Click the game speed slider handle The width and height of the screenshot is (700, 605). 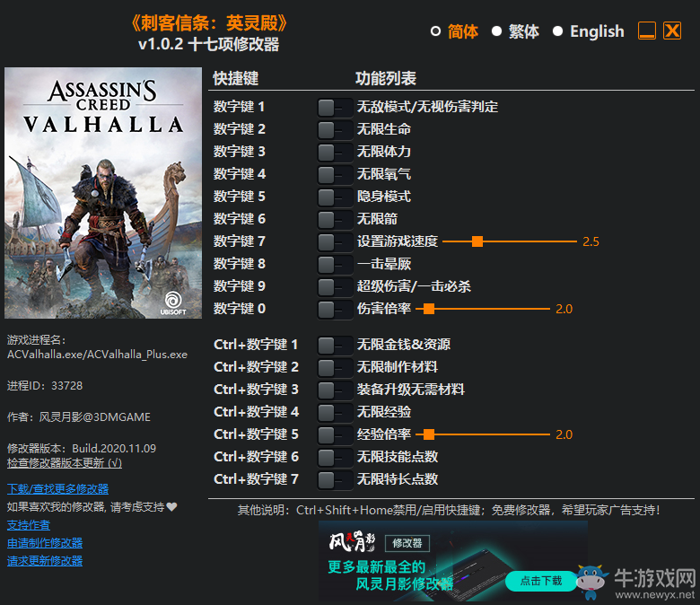click(477, 241)
